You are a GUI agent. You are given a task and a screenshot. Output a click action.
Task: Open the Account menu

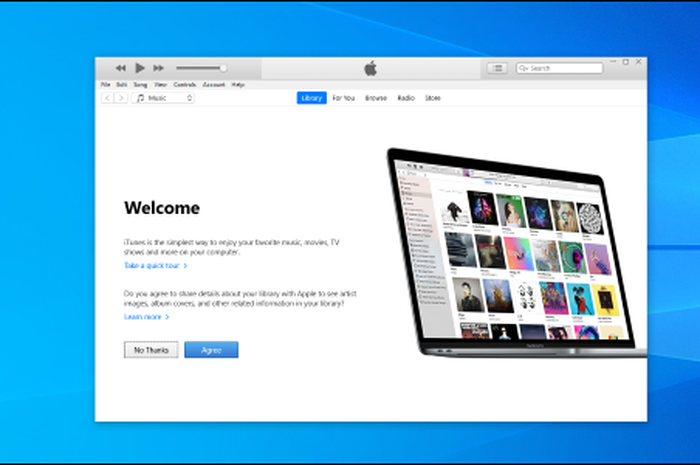coord(214,84)
